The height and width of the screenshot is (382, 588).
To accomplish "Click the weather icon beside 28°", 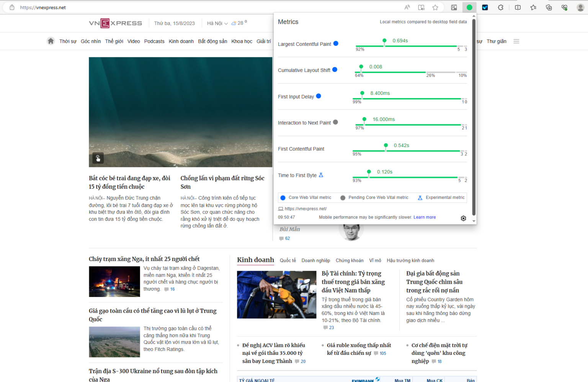I will 234,23.
